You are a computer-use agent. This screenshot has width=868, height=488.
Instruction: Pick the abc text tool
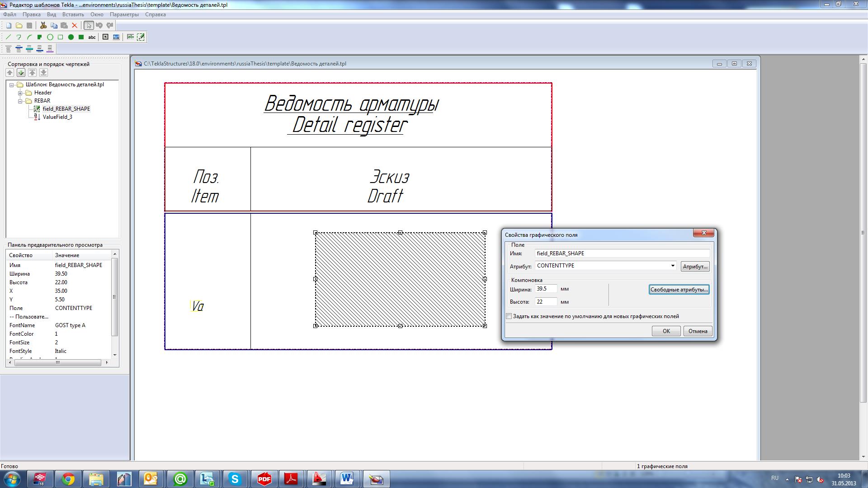(92, 37)
